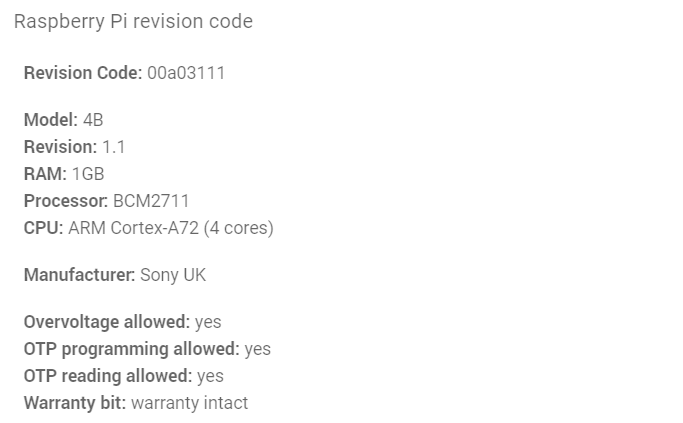Click the OTP reading allowed label
Viewport: 683px width, 423px height.
108,376
